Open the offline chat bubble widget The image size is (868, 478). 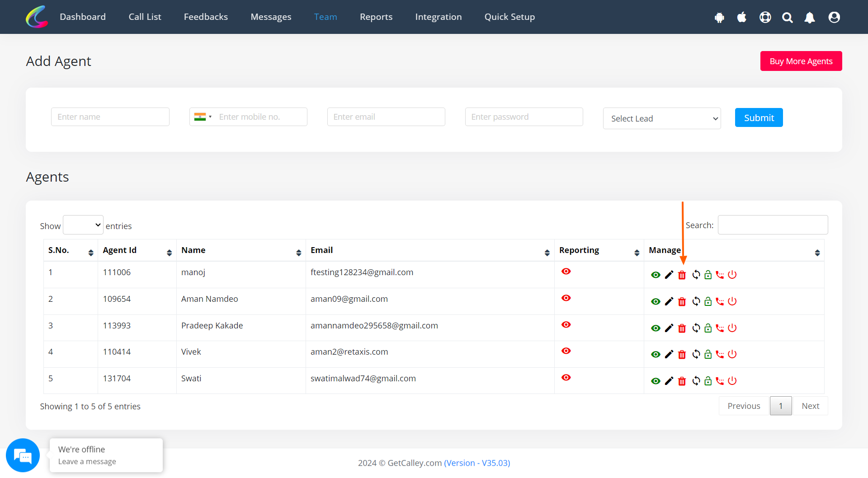coord(23,455)
